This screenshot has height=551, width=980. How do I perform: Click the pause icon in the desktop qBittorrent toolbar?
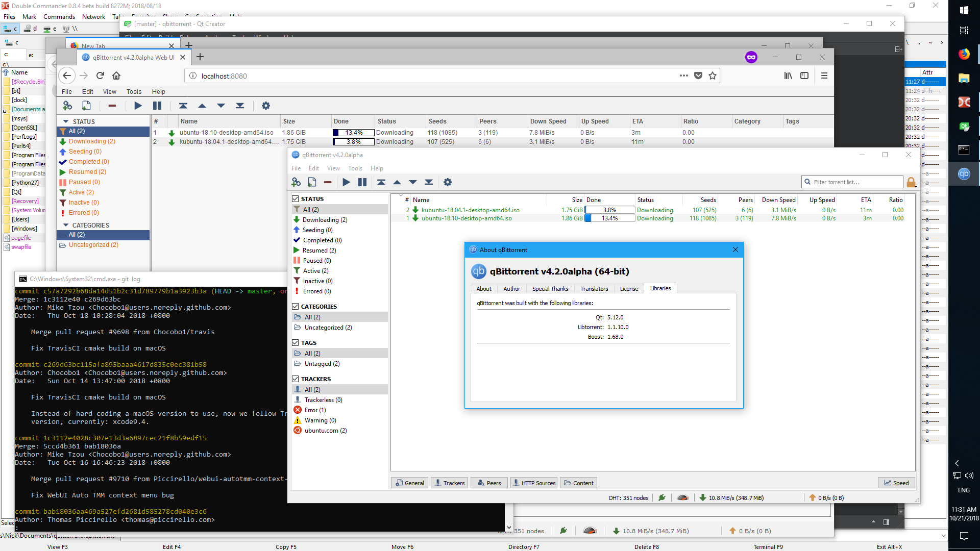click(362, 182)
